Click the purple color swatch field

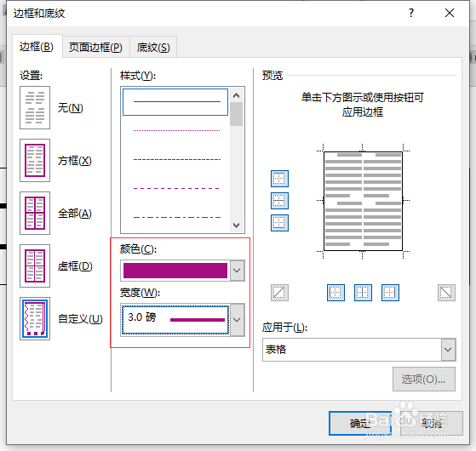(x=175, y=271)
